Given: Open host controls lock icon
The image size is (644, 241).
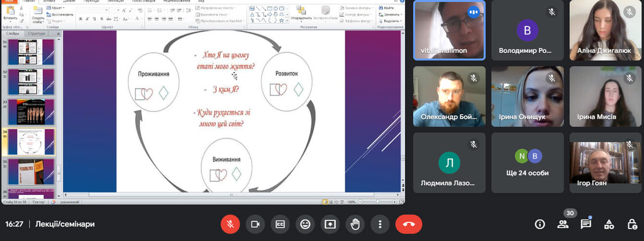Looking at the screenshot, I should pos(632,224).
